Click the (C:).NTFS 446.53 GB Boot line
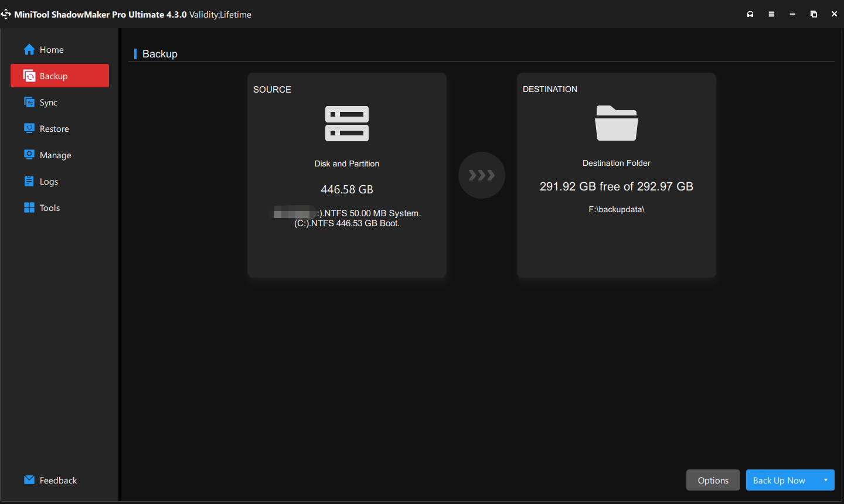The image size is (844, 504). [x=347, y=223]
